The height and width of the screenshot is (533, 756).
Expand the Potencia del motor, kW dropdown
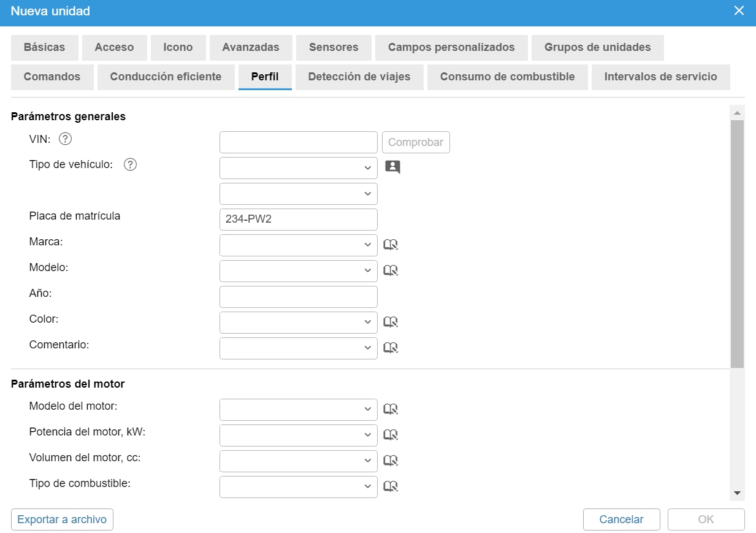click(x=298, y=435)
